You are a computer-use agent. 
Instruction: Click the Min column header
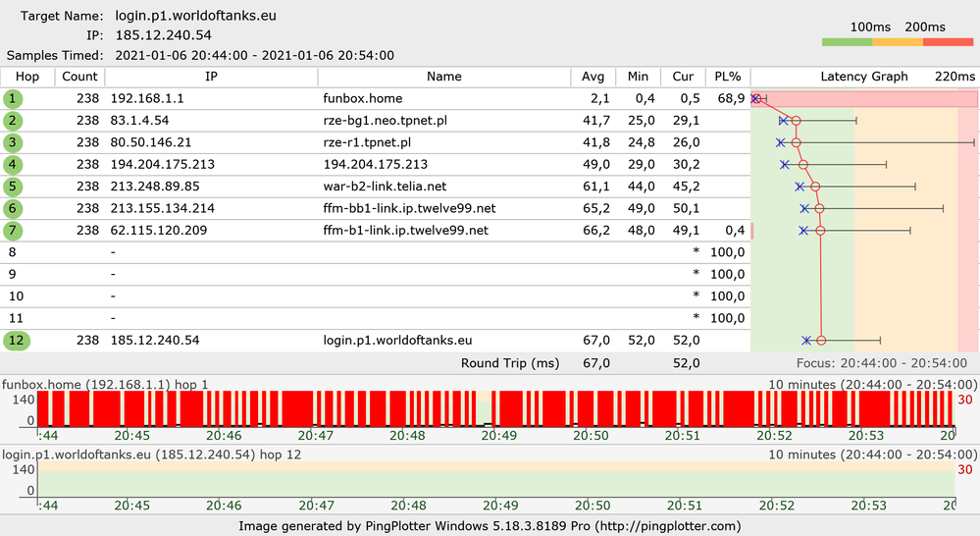(638, 77)
